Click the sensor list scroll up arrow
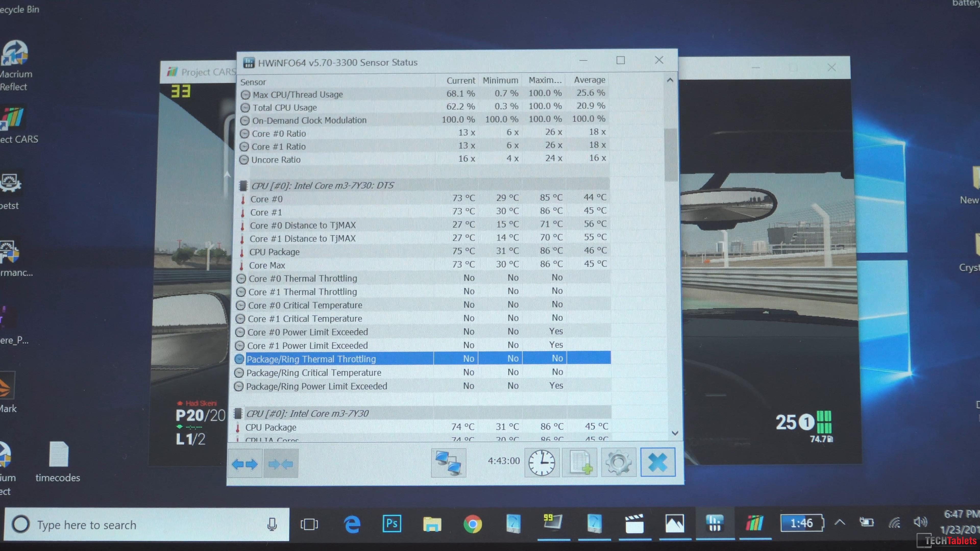This screenshot has height=551, width=980. 670,80
